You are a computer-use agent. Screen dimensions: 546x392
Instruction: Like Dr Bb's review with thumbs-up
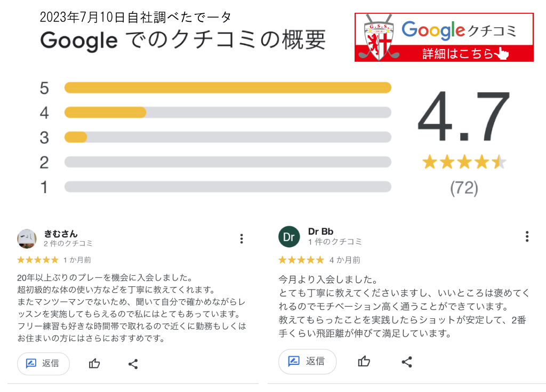coord(364,362)
